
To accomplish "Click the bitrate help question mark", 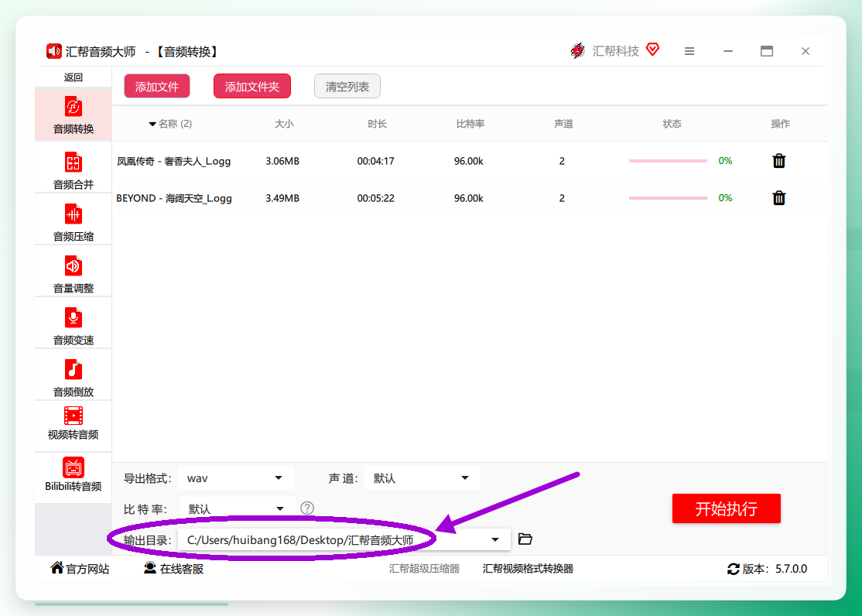I will pos(307,508).
